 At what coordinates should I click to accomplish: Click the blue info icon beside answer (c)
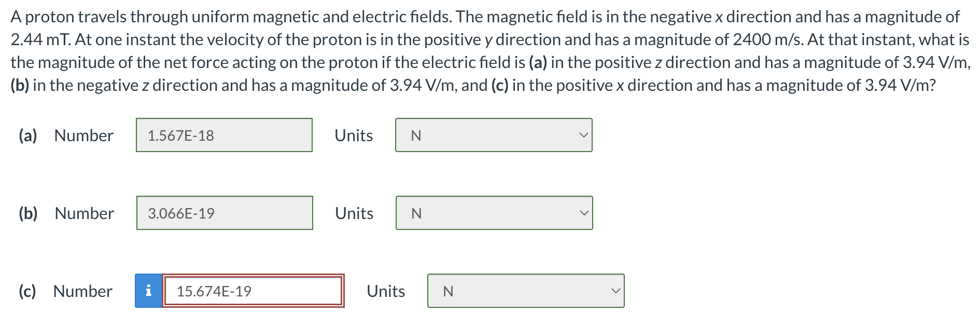click(149, 291)
